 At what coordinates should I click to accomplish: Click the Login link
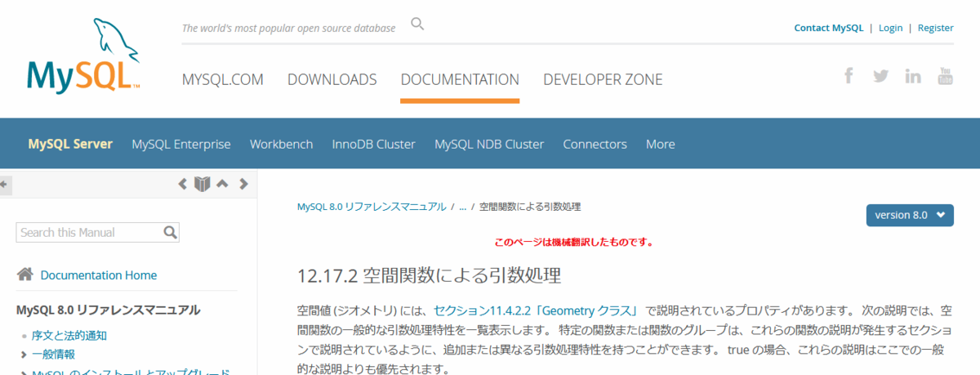891,28
